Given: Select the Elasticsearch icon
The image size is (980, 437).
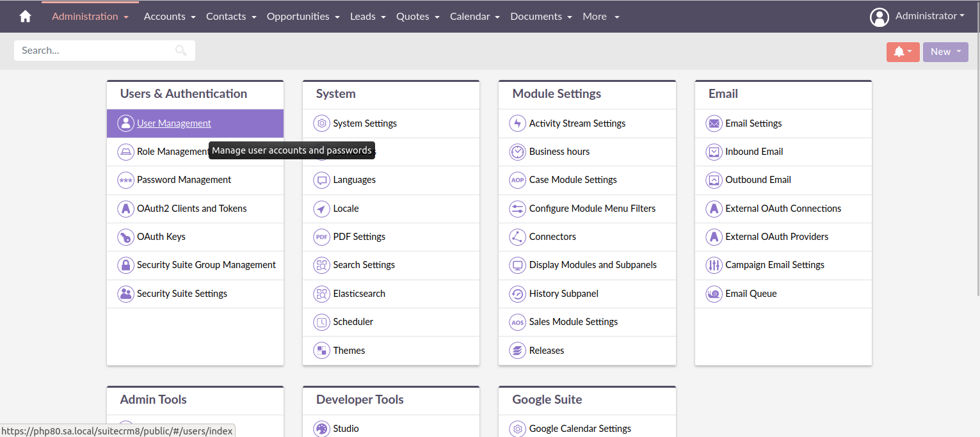Looking at the screenshot, I should pos(321,294).
